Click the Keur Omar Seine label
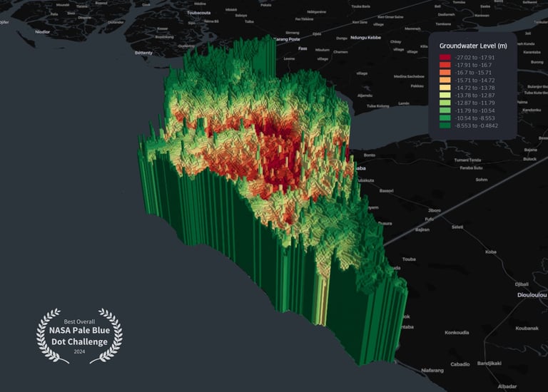Screen dimensions: 548x392 point(391,17)
